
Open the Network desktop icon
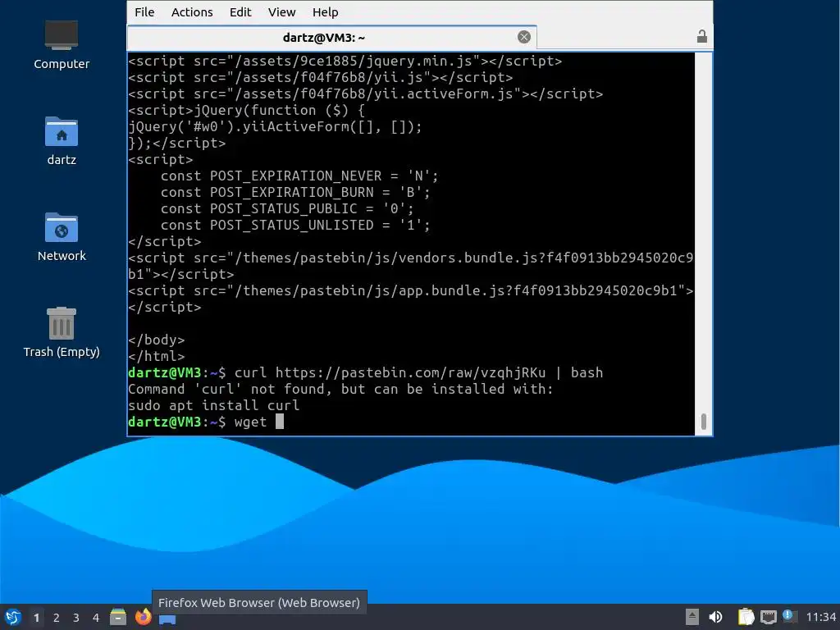pyautogui.click(x=61, y=237)
